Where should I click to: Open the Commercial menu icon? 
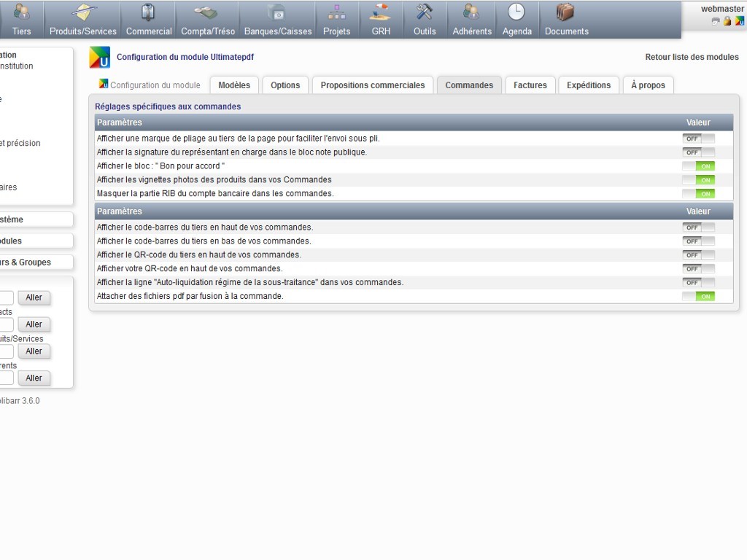coord(148,12)
